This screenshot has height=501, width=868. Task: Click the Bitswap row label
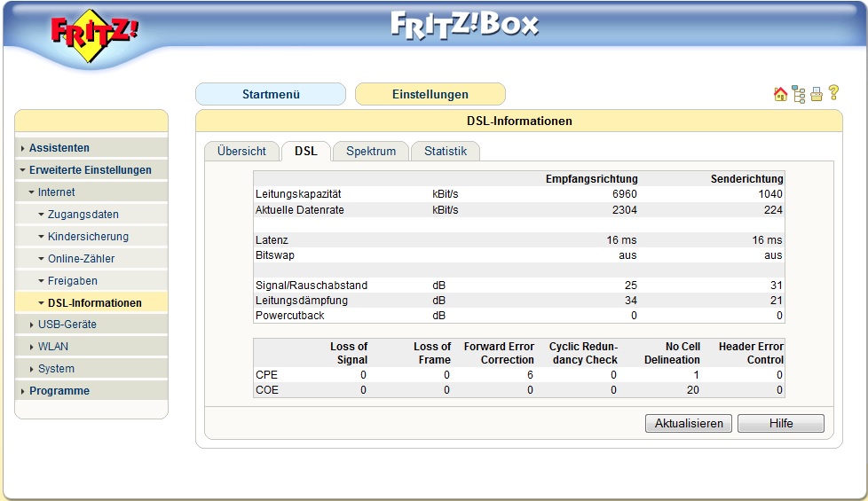275,254
